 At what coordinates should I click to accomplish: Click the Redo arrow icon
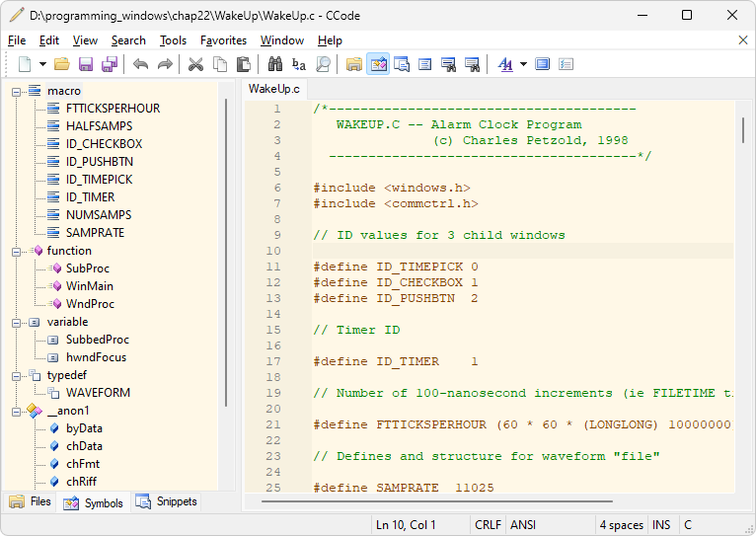pos(165,64)
